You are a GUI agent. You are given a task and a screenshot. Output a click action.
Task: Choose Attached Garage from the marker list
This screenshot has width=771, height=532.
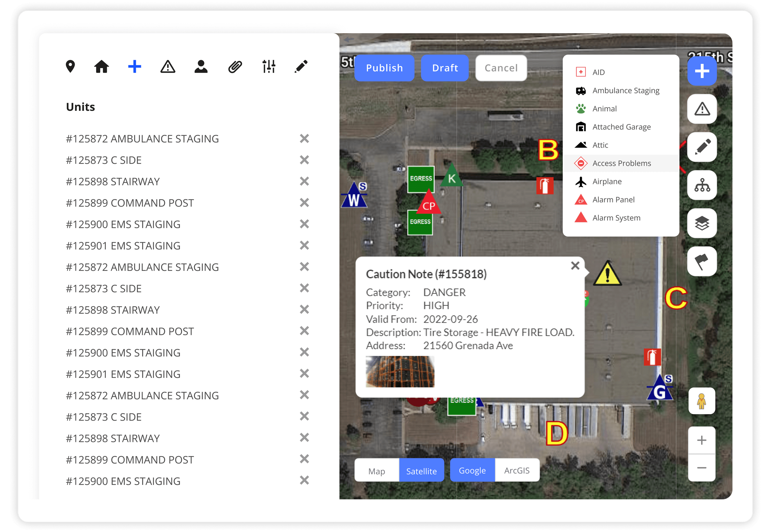pos(622,127)
